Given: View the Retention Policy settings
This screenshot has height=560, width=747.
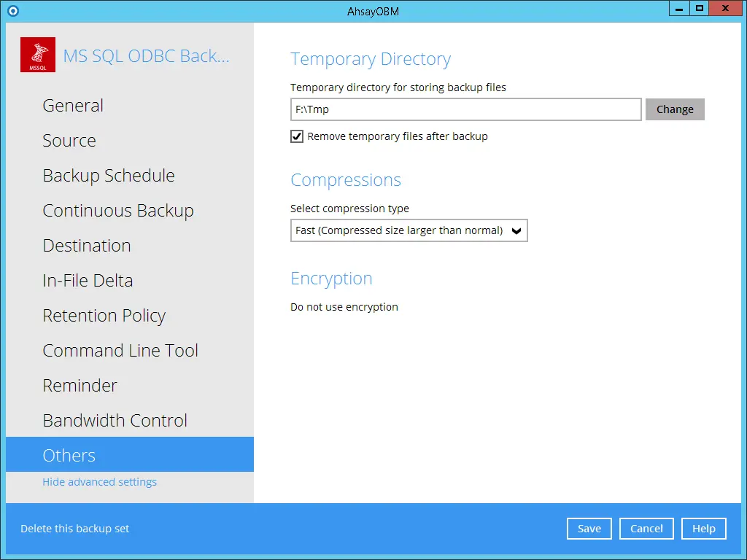Looking at the screenshot, I should 104,315.
